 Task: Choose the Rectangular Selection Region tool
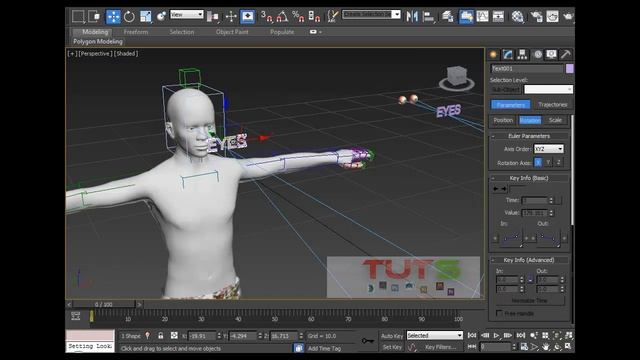(x=78, y=16)
